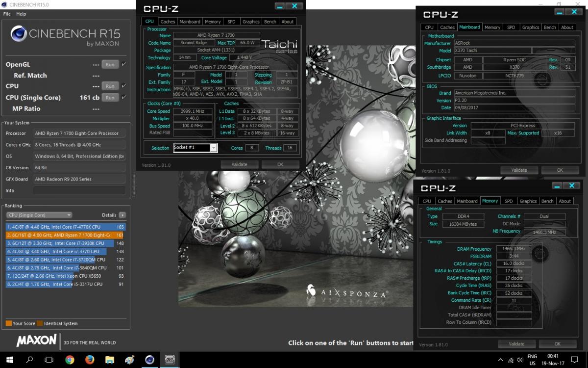Click the motherboard model X370 Taichi
Image resolution: width=588 pixels, height=368 pixels.
click(492, 51)
